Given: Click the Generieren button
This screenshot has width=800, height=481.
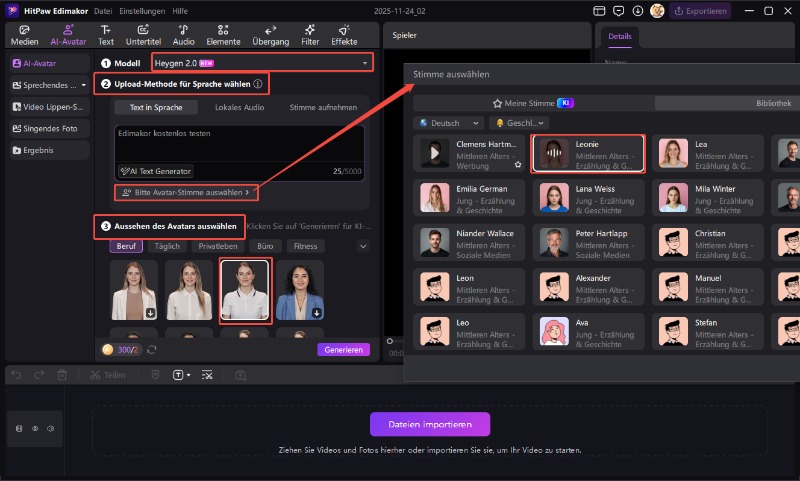Looking at the screenshot, I should (343, 350).
